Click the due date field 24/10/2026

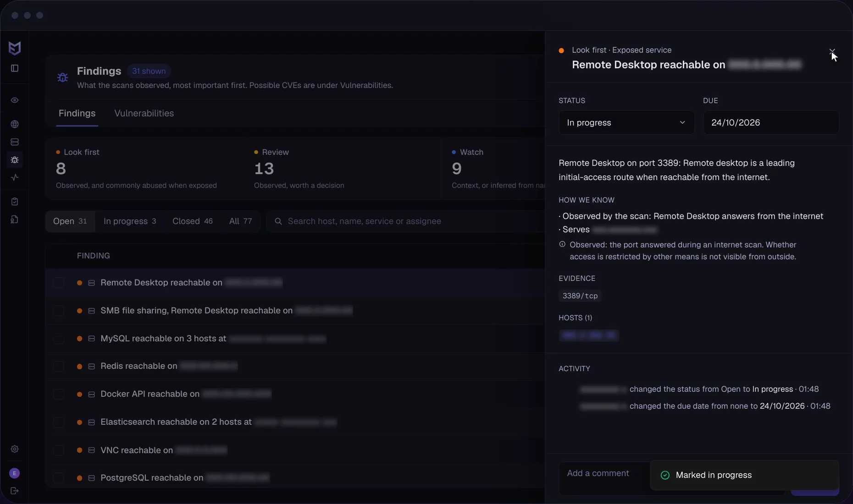coord(771,123)
